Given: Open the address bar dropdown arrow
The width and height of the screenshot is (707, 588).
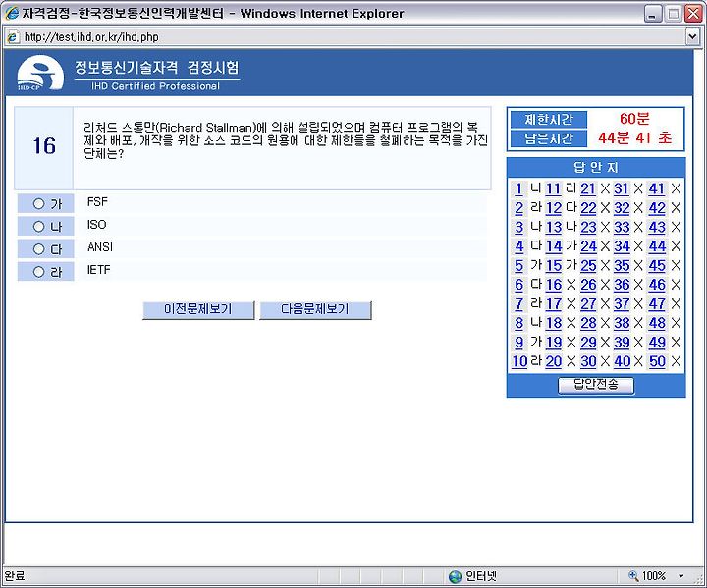Looking at the screenshot, I should 693,37.
